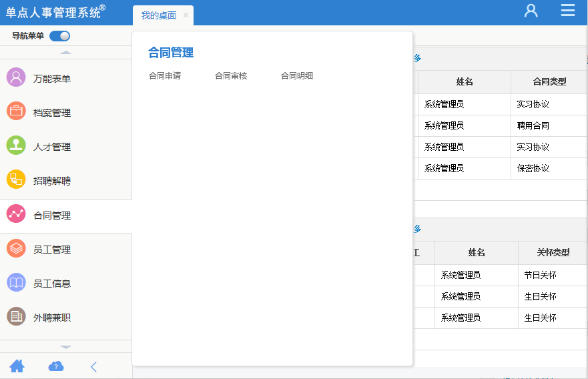This screenshot has width=588, height=379.
Task: Click the 人才管理 green stamp icon
Action: [16, 145]
